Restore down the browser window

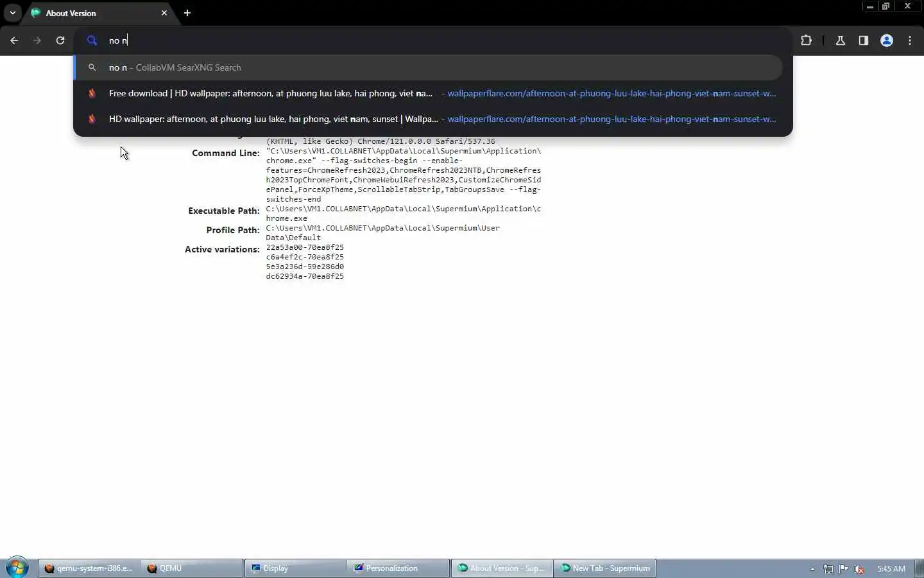tap(886, 6)
